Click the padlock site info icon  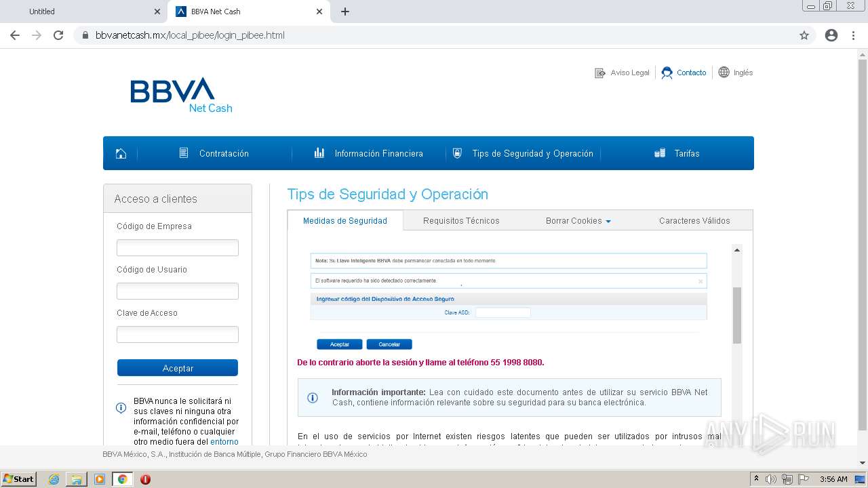tap(85, 35)
